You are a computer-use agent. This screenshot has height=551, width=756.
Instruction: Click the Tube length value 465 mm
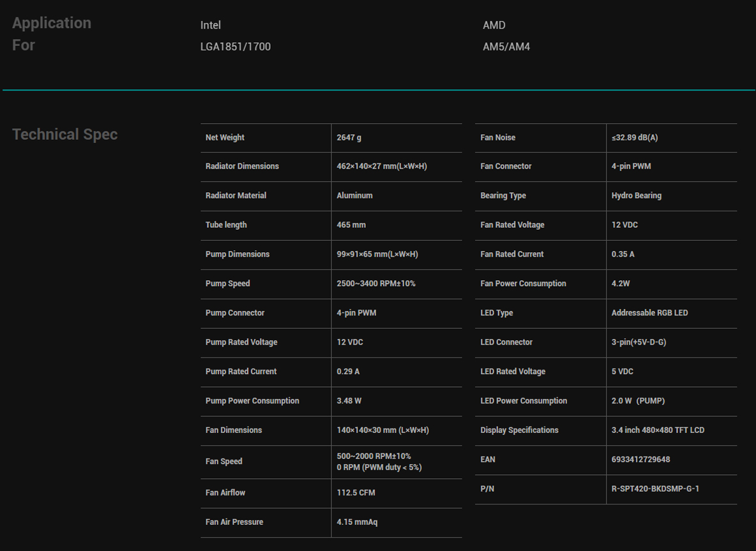351,225
